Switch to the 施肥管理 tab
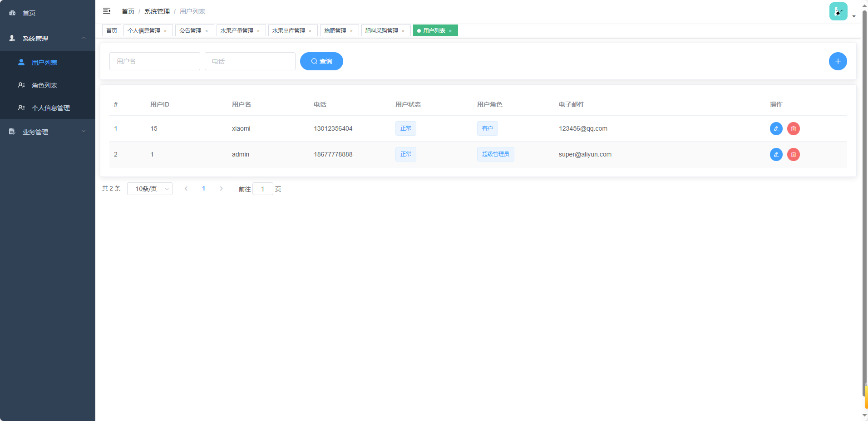The height and width of the screenshot is (421, 868). (x=335, y=31)
